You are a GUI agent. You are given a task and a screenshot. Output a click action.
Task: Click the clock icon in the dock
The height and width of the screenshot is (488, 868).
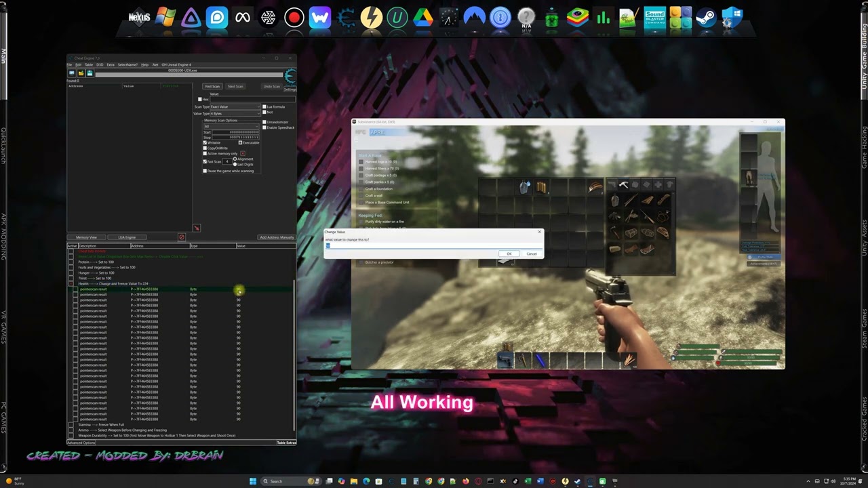(448, 18)
